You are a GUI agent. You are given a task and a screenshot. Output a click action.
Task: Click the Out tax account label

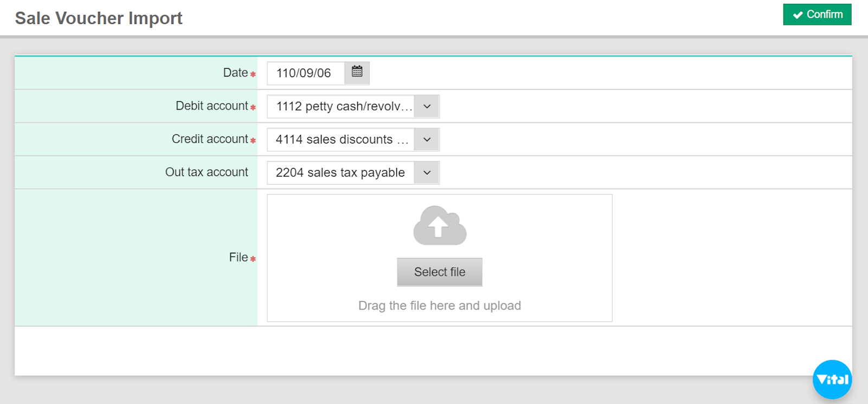207,172
